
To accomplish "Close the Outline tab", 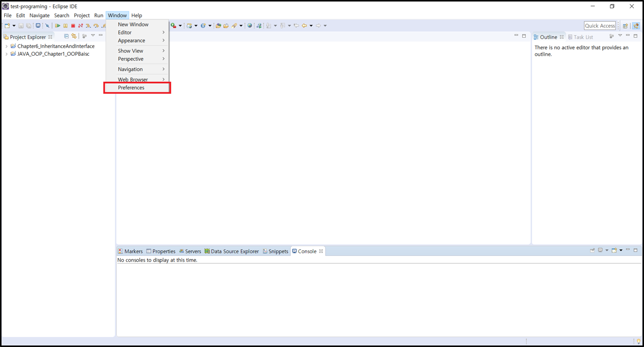I will pyautogui.click(x=562, y=37).
